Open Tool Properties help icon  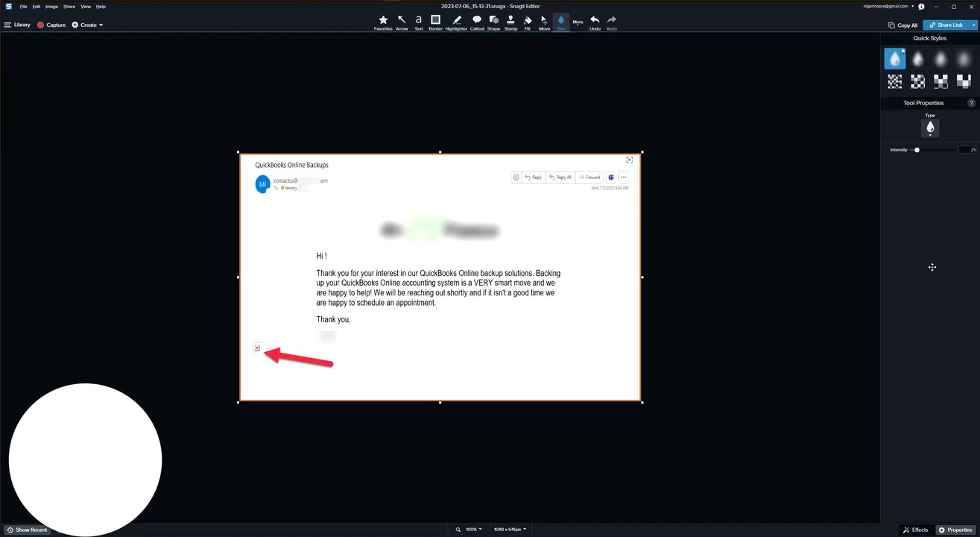(971, 103)
